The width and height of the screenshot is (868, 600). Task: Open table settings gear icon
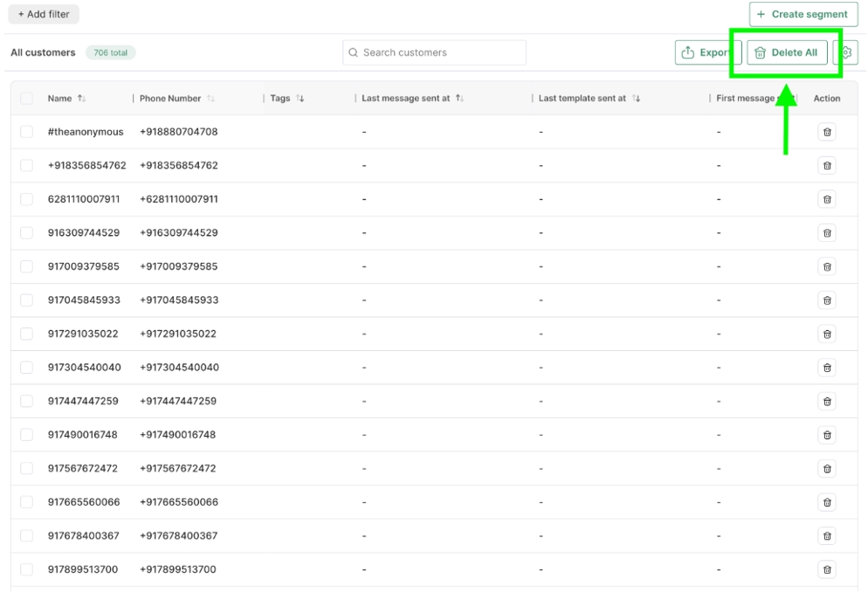pos(846,52)
